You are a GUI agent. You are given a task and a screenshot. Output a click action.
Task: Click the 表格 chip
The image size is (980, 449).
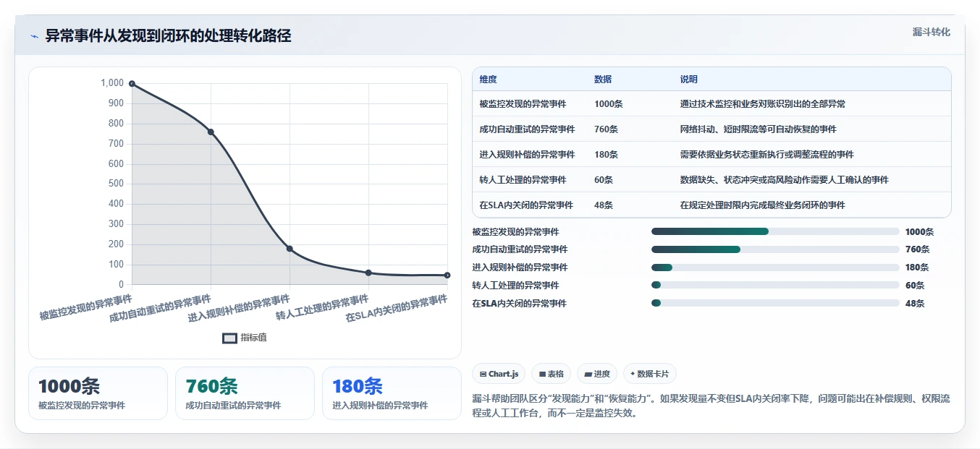click(x=551, y=374)
